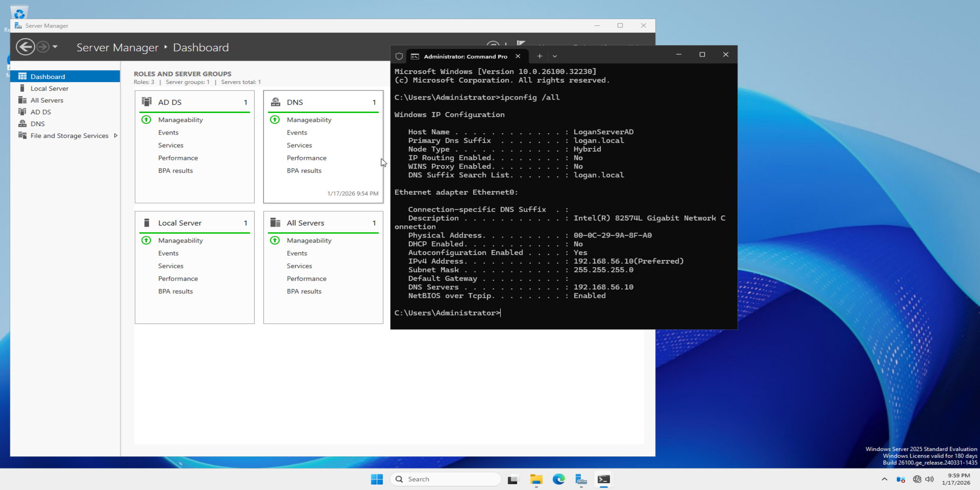980x490 pixels.
Task: Expand File and Storage Services arrow
Action: 116,136
